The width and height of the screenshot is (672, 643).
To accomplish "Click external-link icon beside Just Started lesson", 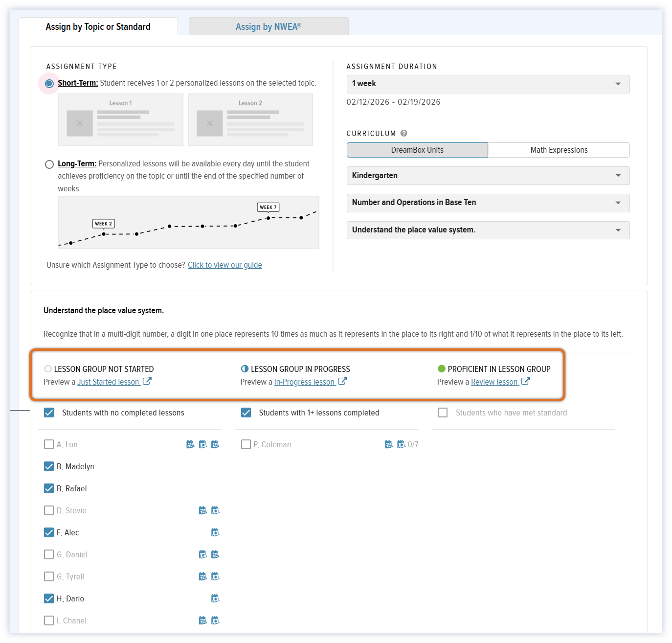I will (147, 381).
